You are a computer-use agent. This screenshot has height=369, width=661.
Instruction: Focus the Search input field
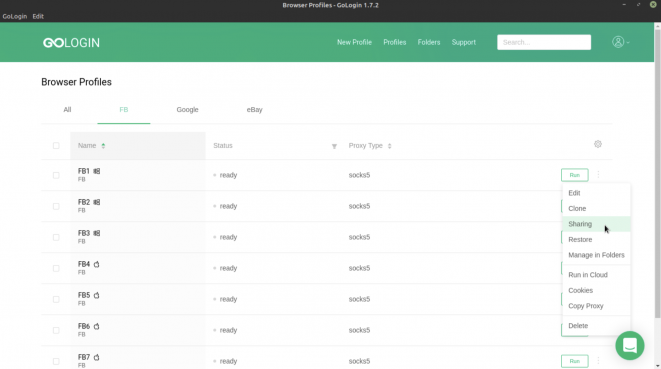(544, 42)
